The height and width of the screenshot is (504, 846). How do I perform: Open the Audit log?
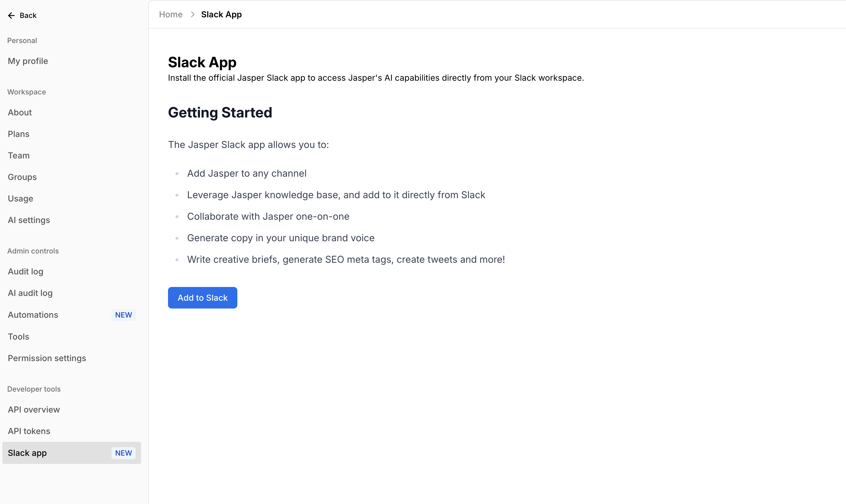pyautogui.click(x=25, y=271)
